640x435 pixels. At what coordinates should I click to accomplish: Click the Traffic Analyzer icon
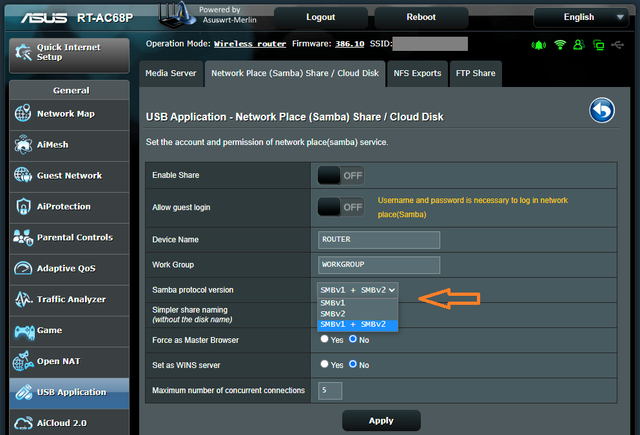point(23,300)
